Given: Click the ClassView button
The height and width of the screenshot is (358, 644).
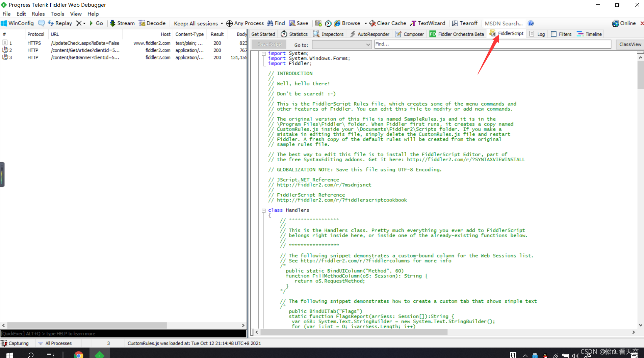Looking at the screenshot, I should click(x=629, y=44).
